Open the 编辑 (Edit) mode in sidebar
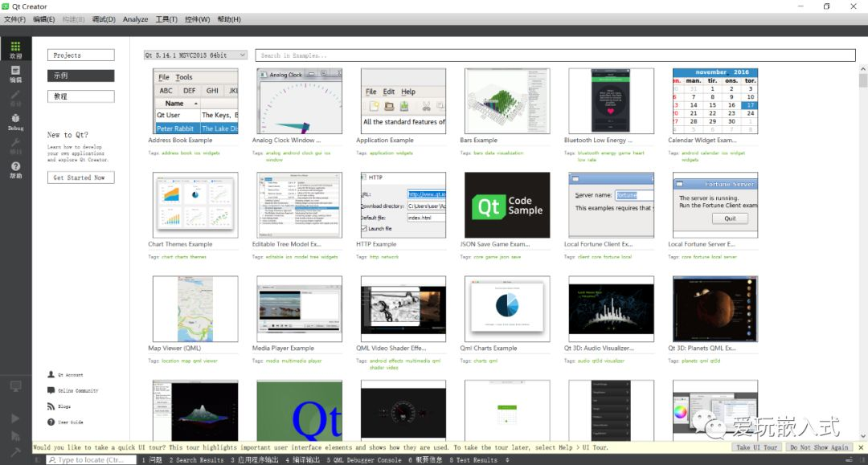The image size is (868, 465). point(15,74)
